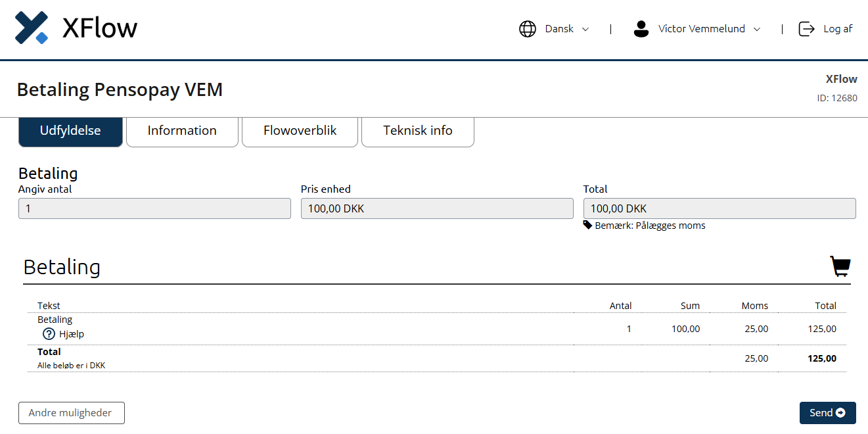Click the Angiv antal input field

pyautogui.click(x=154, y=208)
